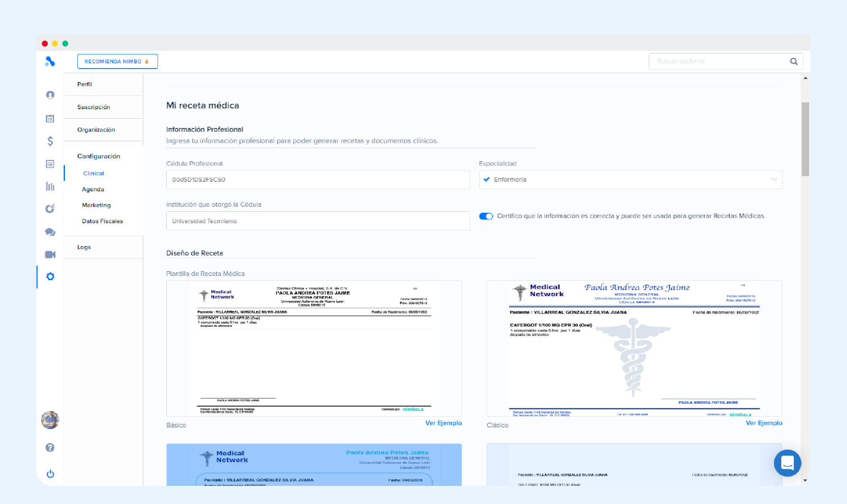847x504 pixels.
Task: Click the Recomienda Nimbo button
Action: 117,61
